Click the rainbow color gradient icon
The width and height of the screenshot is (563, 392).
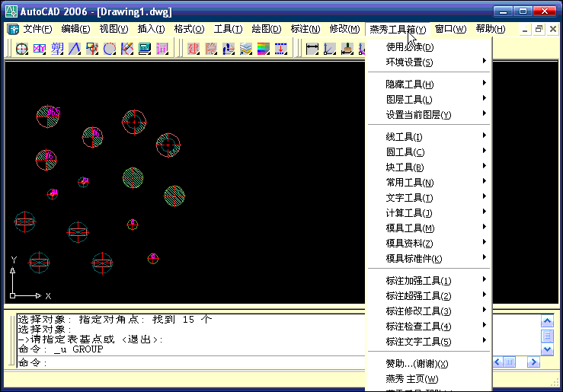263,49
